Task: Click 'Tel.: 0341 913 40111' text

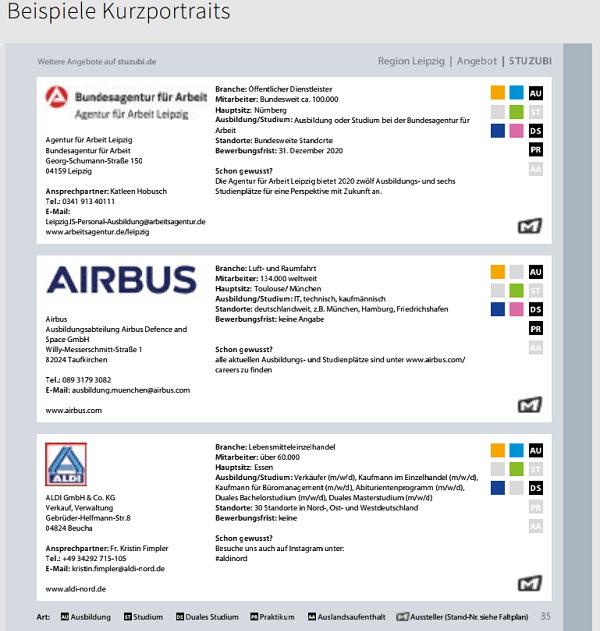Action: point(80,202)
